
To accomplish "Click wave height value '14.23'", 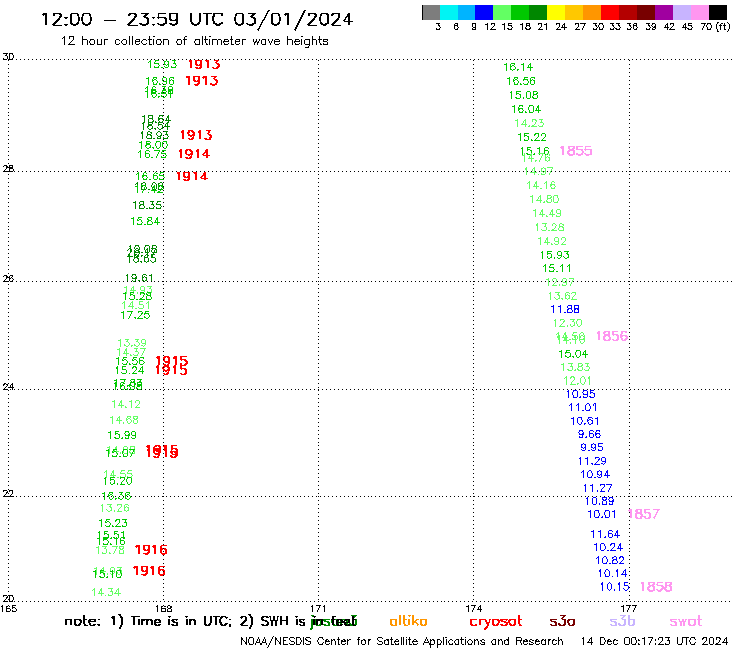I will click(x=529, y=123).
